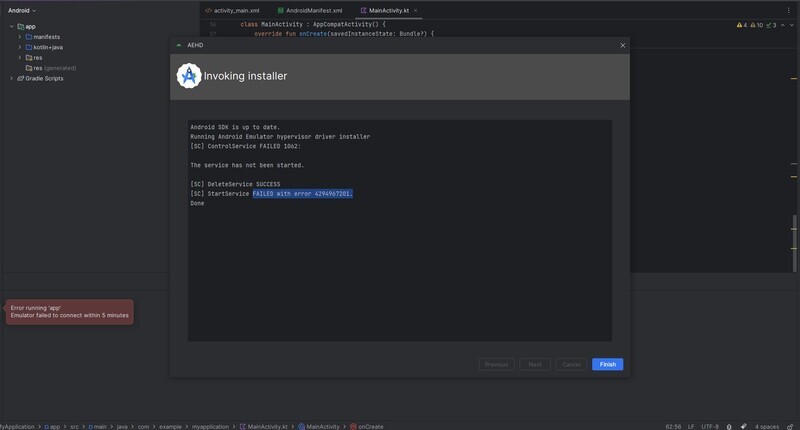Select the res resource folder icon

point(29,58)
